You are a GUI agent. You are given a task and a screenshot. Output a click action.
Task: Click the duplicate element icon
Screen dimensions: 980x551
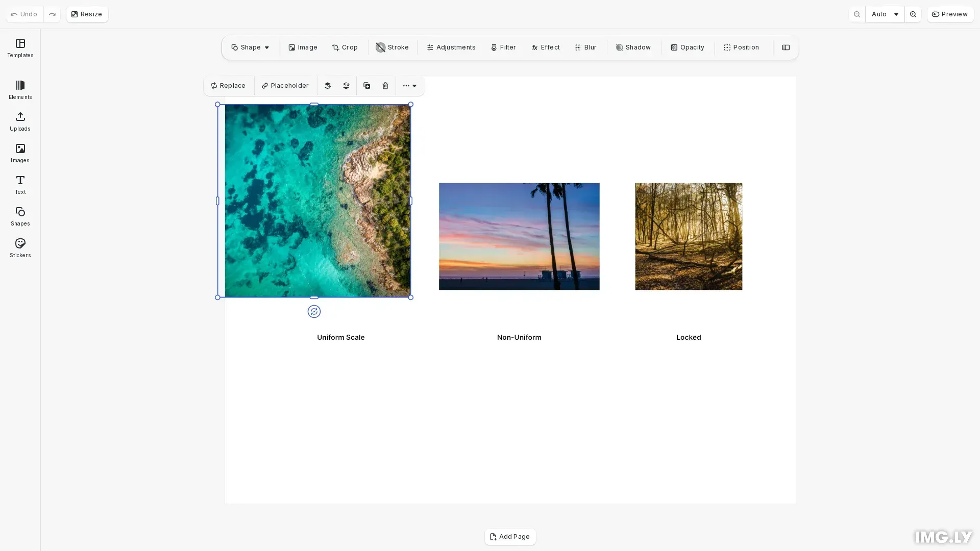366,86
